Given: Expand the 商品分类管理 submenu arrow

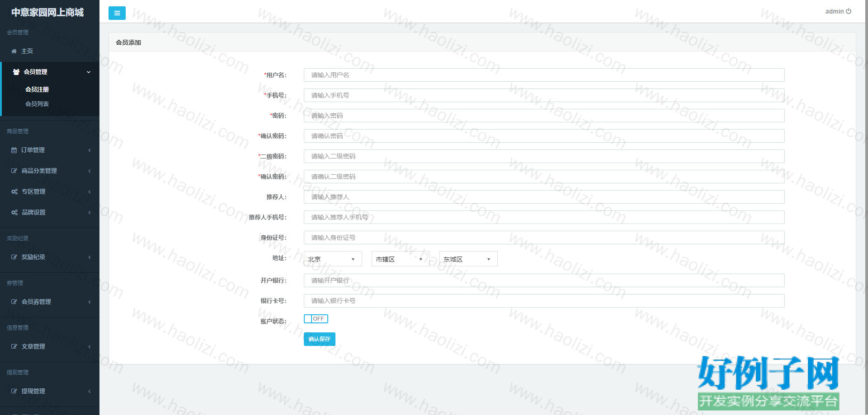Looking at the screenshot, I should pyautogui.click(x=90, y=171).
